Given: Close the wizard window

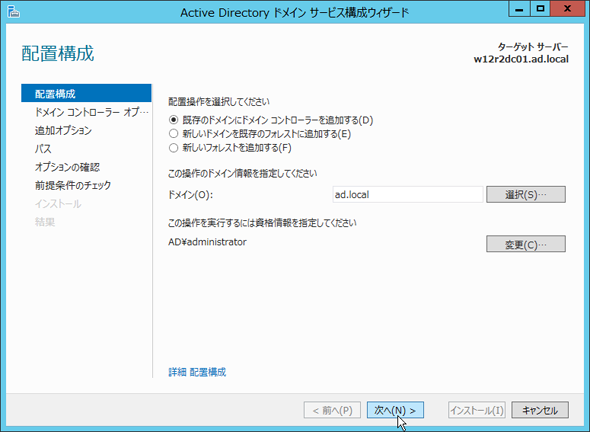Looking at the screenshot, I should click(x=567, y=9).
